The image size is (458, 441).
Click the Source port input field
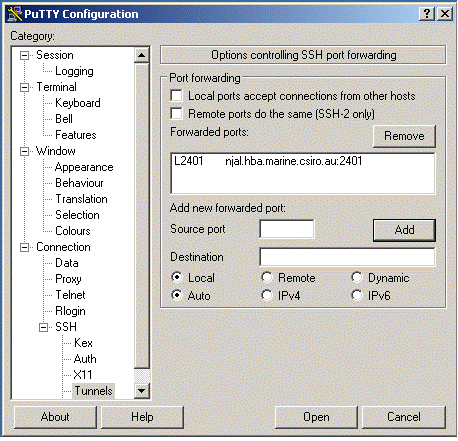click(287, 229)
